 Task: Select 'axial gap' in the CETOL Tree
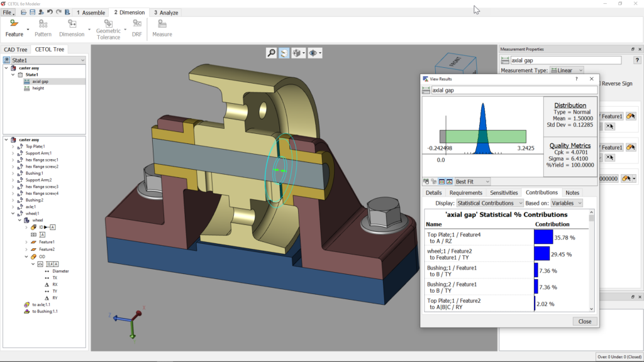pos(38,80)
